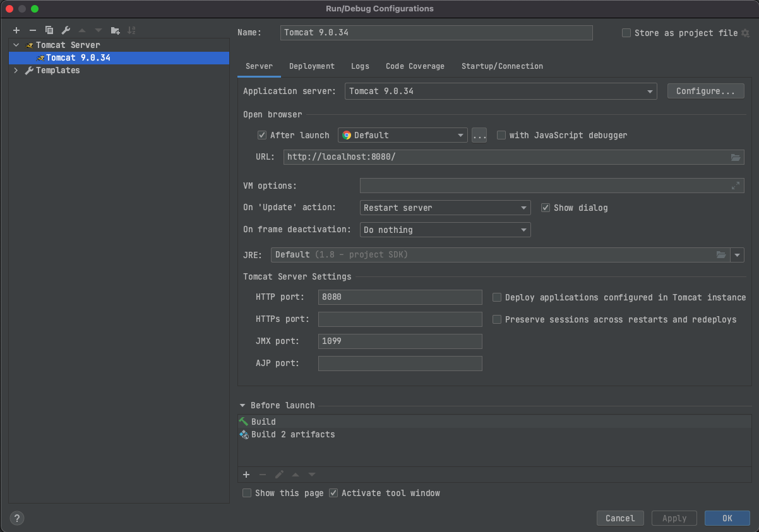Click the AJP port field
This screenshot has height=532, width=759.
(x=400, y=364)
